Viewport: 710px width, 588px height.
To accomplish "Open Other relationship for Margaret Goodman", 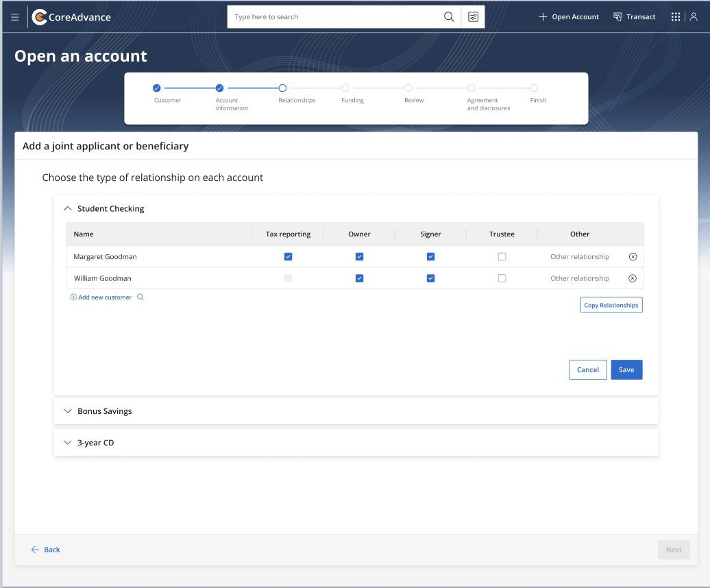I will (x=580, y=257).
